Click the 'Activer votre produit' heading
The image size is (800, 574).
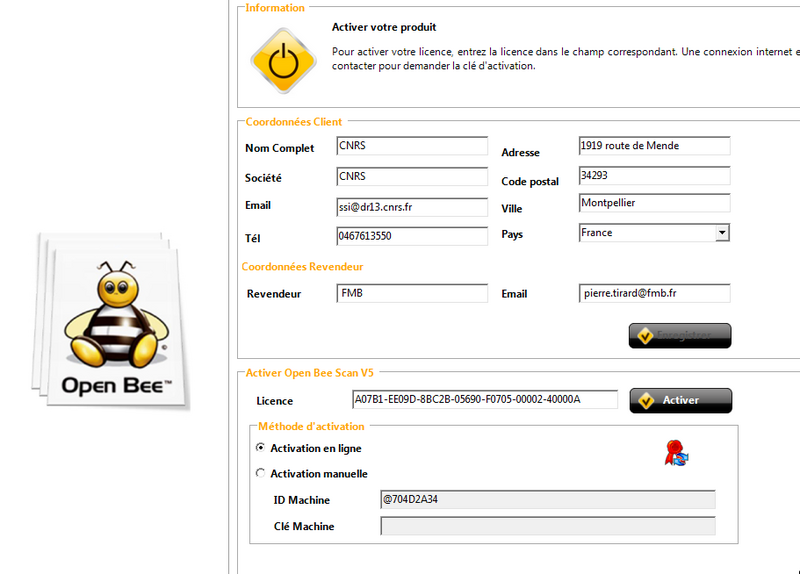384,27
